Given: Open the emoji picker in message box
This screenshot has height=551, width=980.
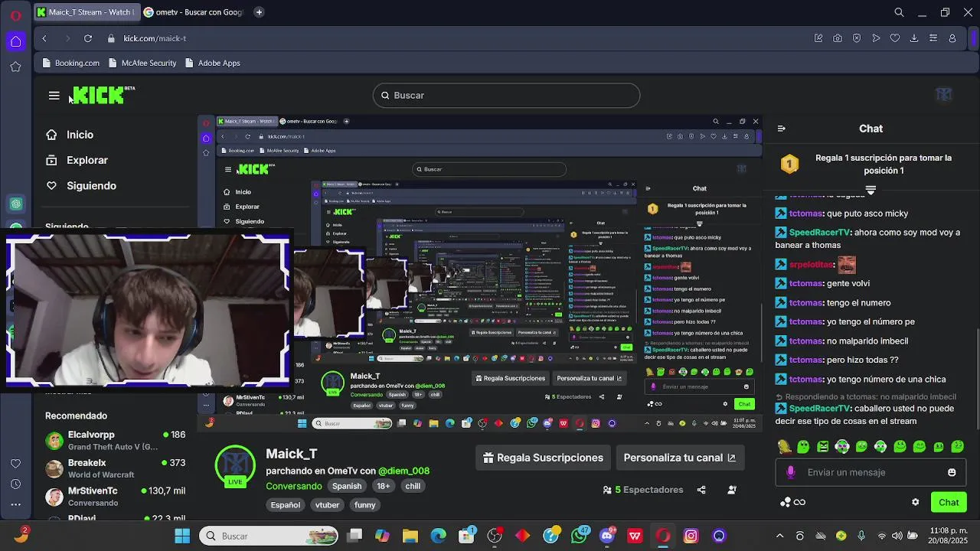Looking at the screenshot, I should click(952, 472).
